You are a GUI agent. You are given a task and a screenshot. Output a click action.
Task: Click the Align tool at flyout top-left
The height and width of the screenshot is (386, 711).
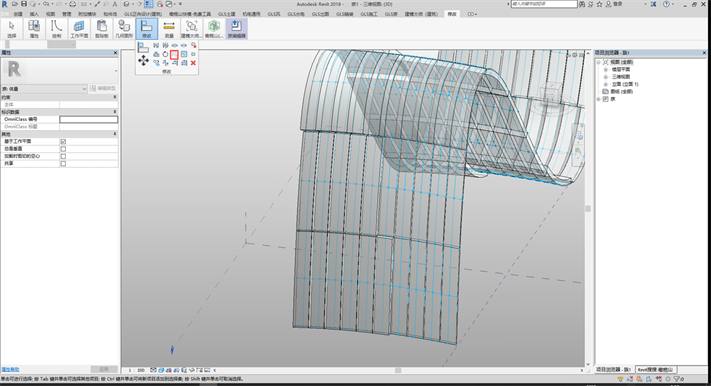tap(143, 47)
